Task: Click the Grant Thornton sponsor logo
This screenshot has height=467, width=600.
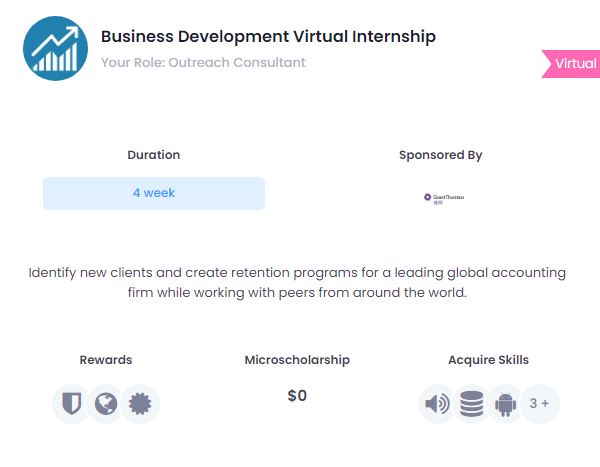Action: 444,199
